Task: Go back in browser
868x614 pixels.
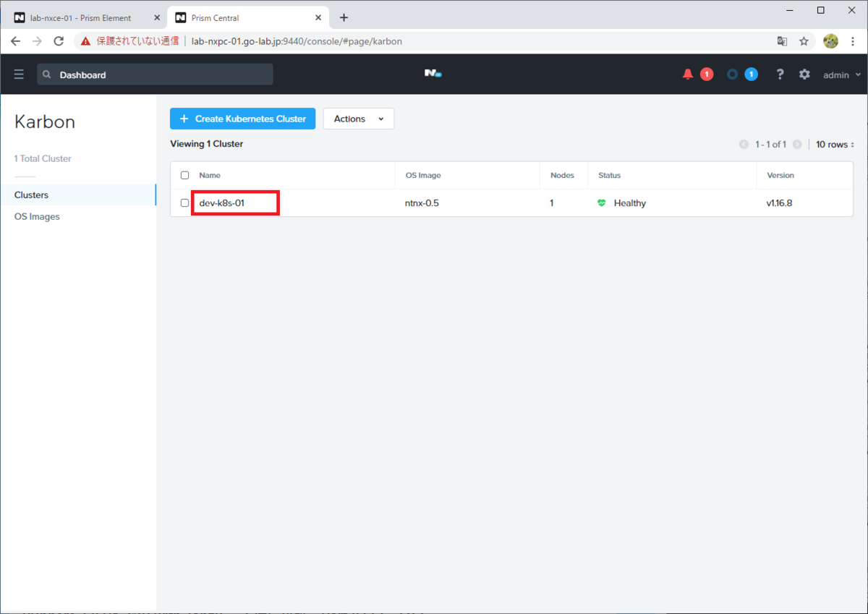Action: tap(16, 41)
